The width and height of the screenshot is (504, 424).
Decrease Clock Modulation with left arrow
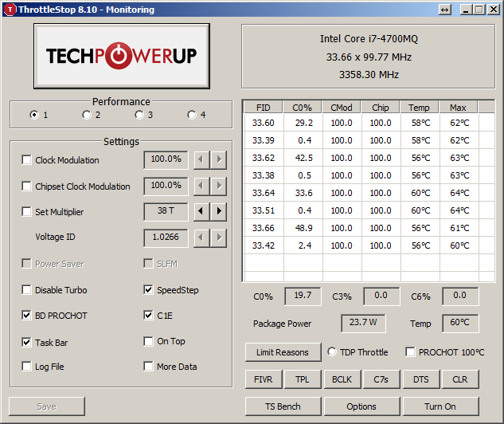[201, 160]
